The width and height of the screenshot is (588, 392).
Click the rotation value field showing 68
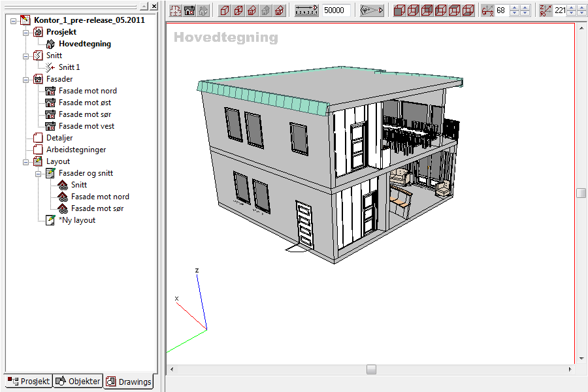tap(502, 10)
